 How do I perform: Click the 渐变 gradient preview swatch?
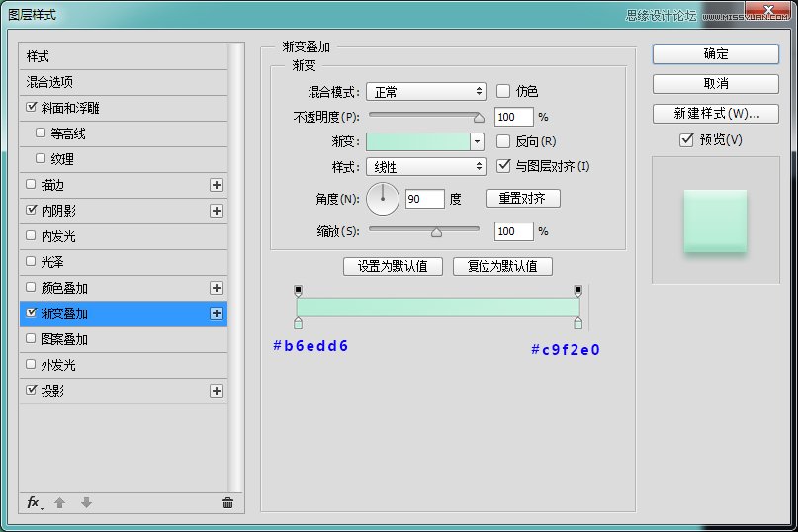[418, 142]
